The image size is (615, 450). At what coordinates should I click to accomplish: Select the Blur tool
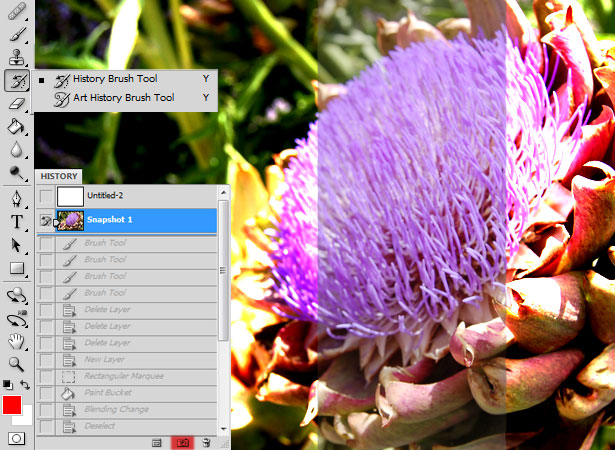16,150
